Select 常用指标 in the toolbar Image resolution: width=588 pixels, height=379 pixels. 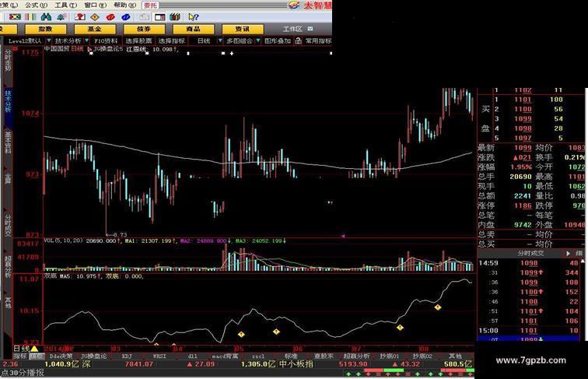pos(318,40)
